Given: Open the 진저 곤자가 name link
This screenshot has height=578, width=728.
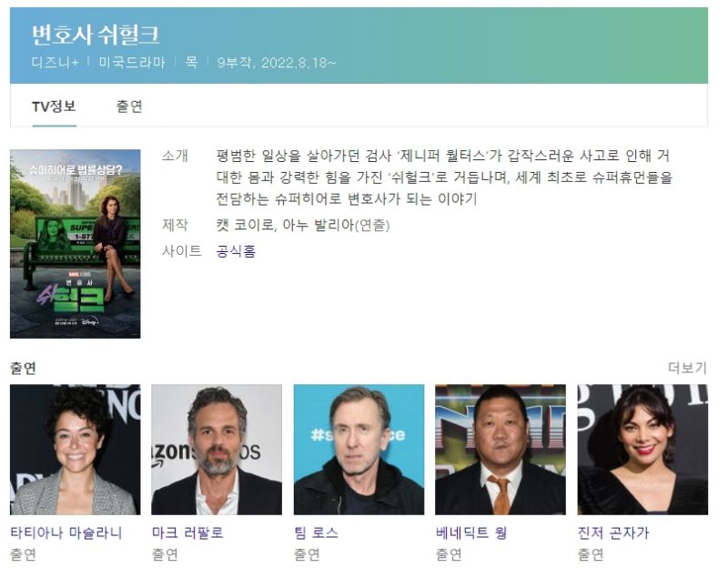Looking at the screenshot, I should click(613, 532).
